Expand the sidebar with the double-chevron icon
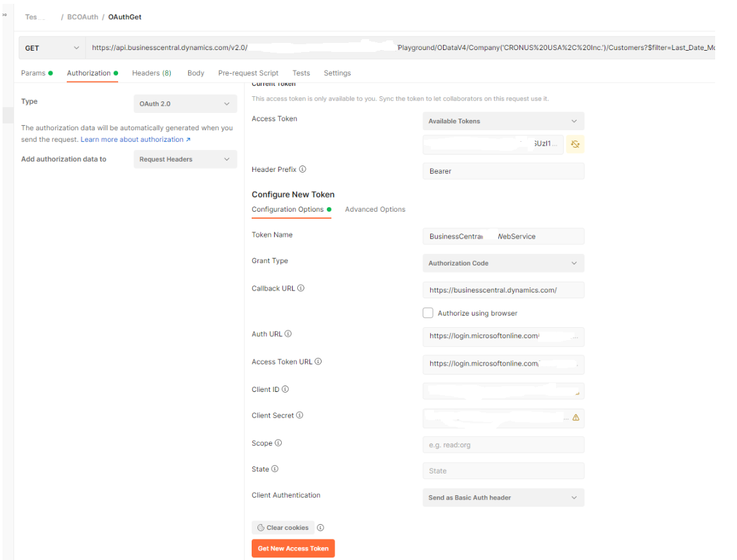 [x=4, y=15]
